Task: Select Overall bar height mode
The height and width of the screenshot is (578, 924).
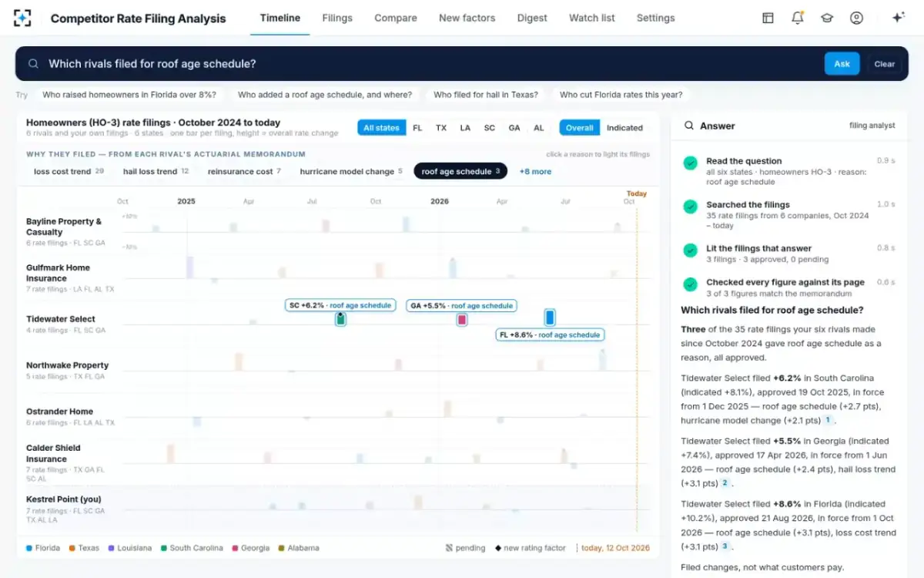Action: (x=580, y=128)
